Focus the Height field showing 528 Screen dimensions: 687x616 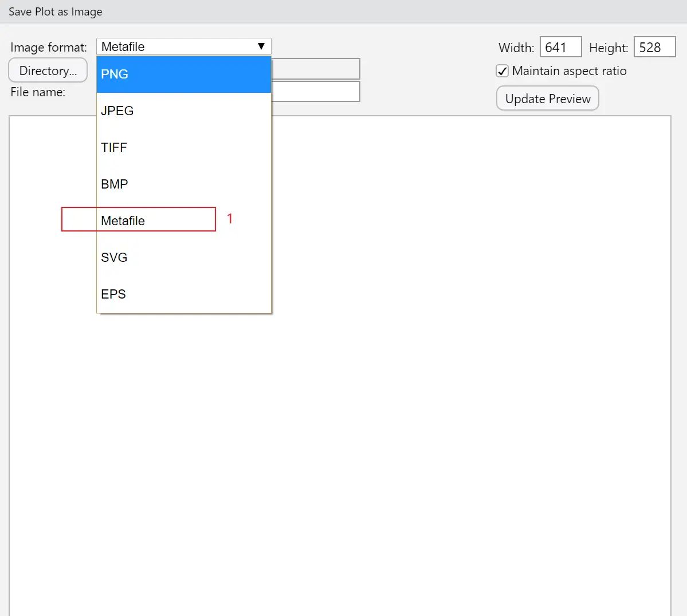click(654, 47)
